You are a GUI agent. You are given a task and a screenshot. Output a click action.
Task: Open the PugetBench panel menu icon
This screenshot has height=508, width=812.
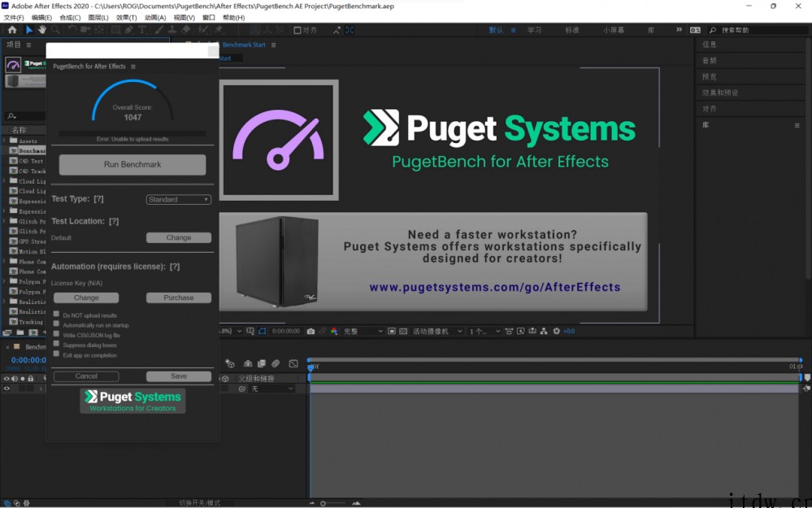click(x=133, y=67)
